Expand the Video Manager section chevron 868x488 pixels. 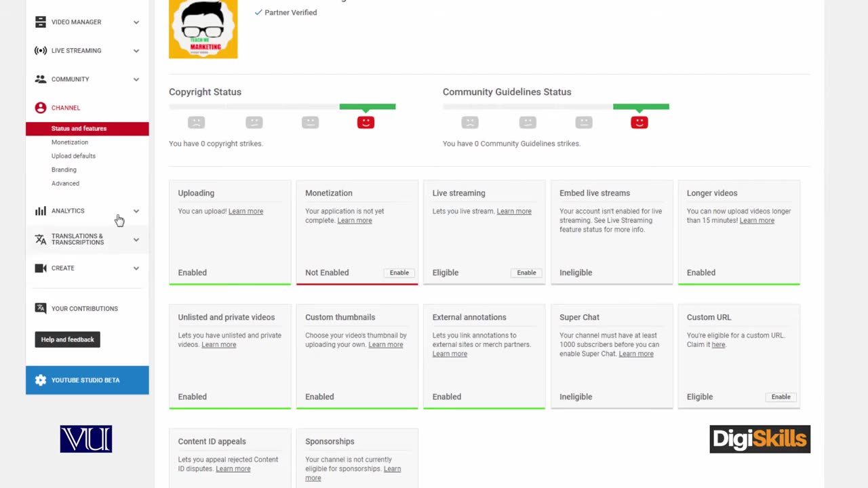pos(136,22)
